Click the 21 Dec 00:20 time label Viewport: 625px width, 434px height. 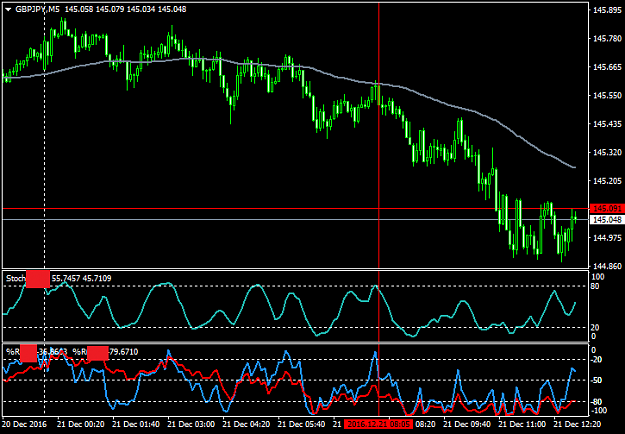(x=81, y=424)
